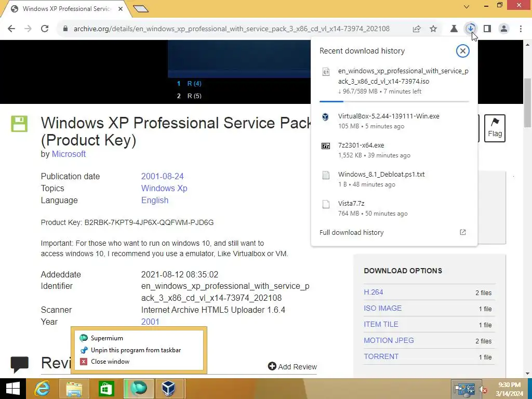Click the Action Center flag tray icon

pos(458,389)
